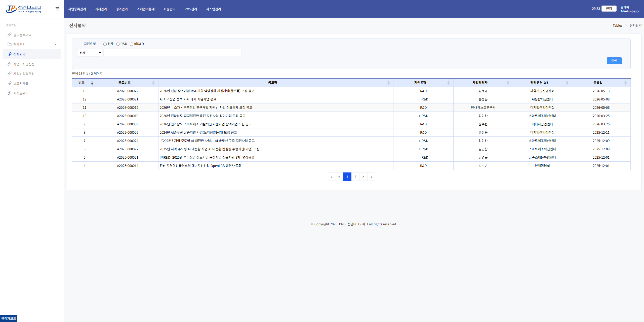644x322 pixels.
Task: Click the link icon beside 기술료관리
Action: (10, 93)
